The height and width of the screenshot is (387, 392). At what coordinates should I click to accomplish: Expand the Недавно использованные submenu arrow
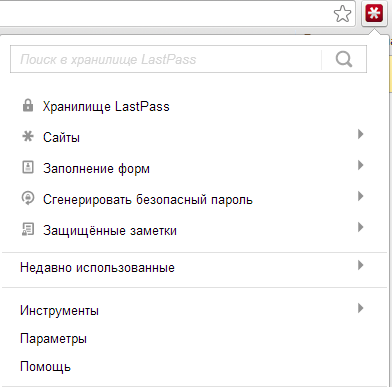tap(360, 265)
